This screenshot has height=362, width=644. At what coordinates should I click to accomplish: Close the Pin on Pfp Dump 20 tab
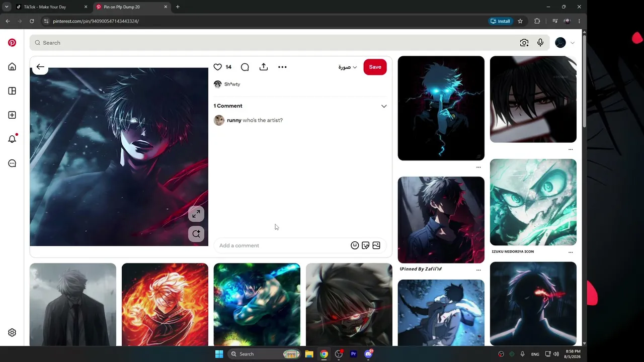pyautogui.click(x=166, y=7)
